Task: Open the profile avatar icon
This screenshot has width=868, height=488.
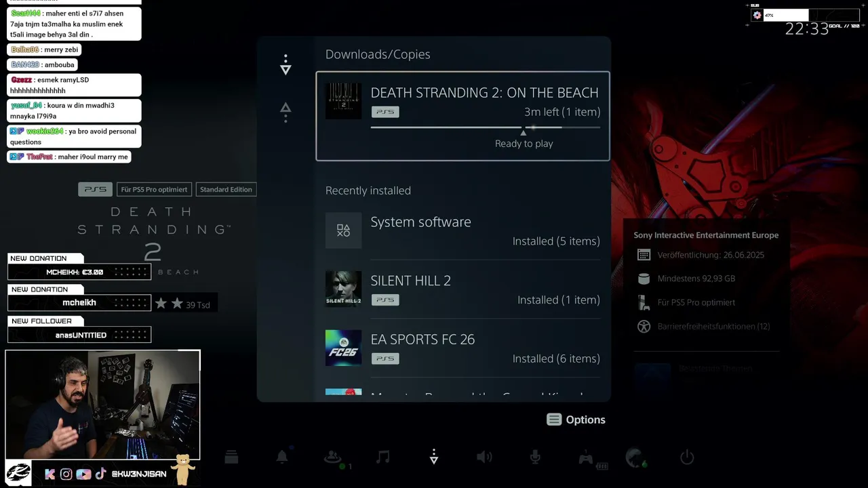Action: point(636,457)
